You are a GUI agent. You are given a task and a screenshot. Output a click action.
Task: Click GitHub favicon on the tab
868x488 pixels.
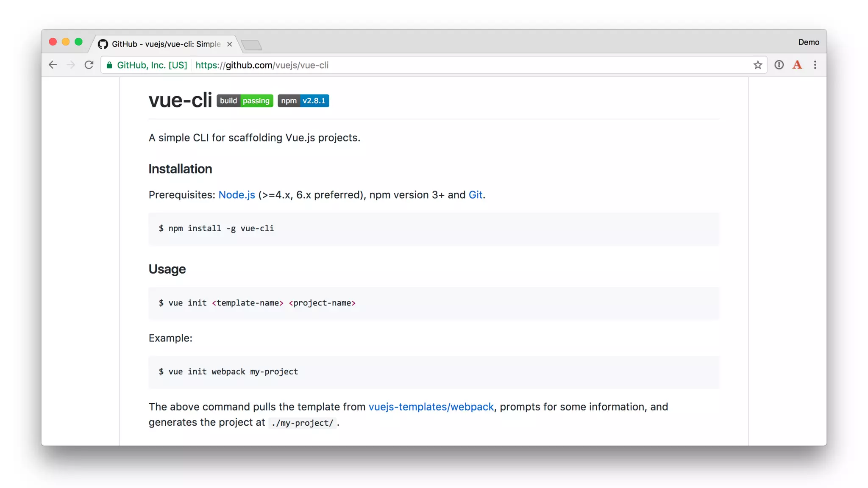[x=103, y=44]
